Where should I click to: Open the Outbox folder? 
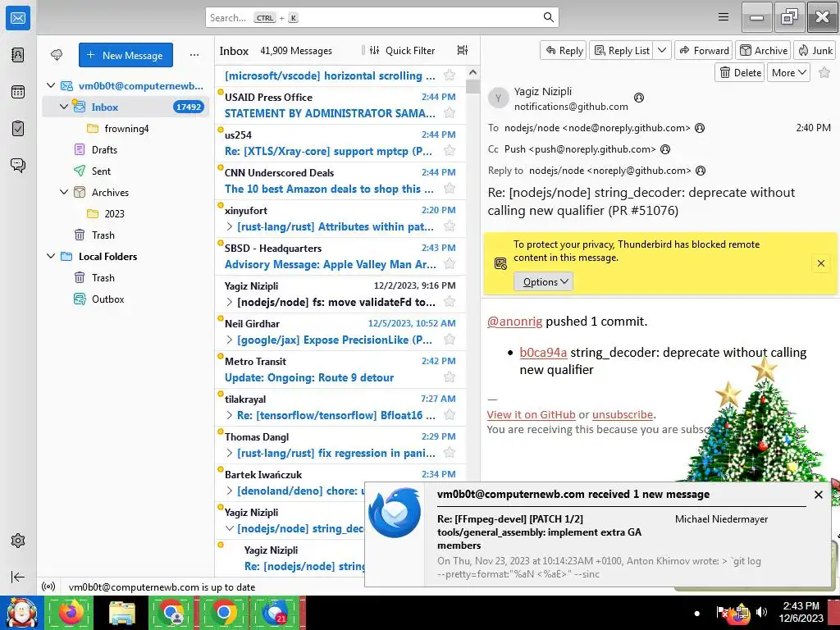[108, 299]
